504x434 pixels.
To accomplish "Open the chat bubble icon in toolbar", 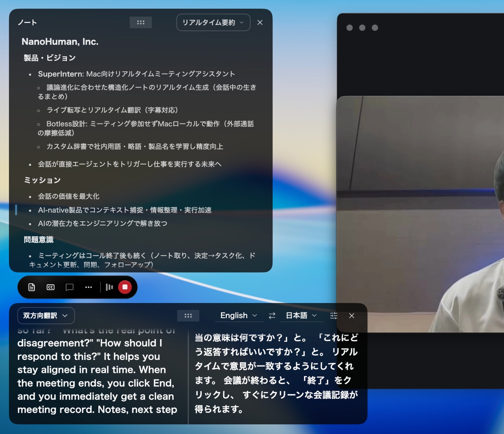I will tap(70, 287).
